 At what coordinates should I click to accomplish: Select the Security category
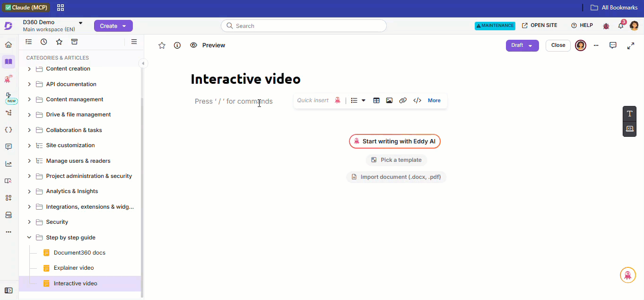click(57, 222)
